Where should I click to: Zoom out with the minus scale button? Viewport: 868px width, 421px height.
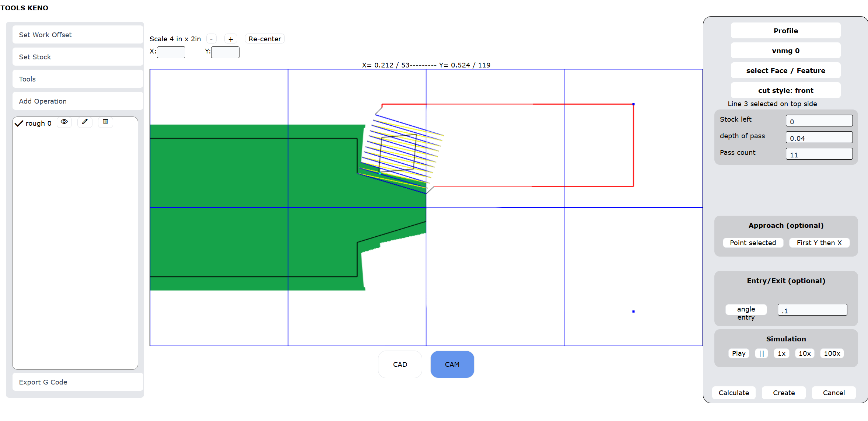(211, 39)
